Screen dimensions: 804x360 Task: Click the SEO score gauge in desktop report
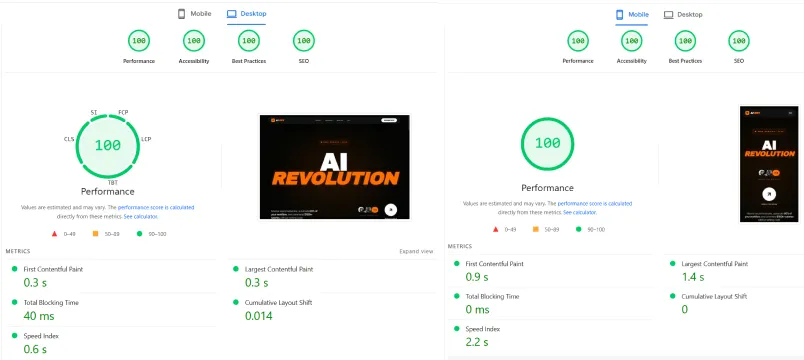tap(304, 41)
